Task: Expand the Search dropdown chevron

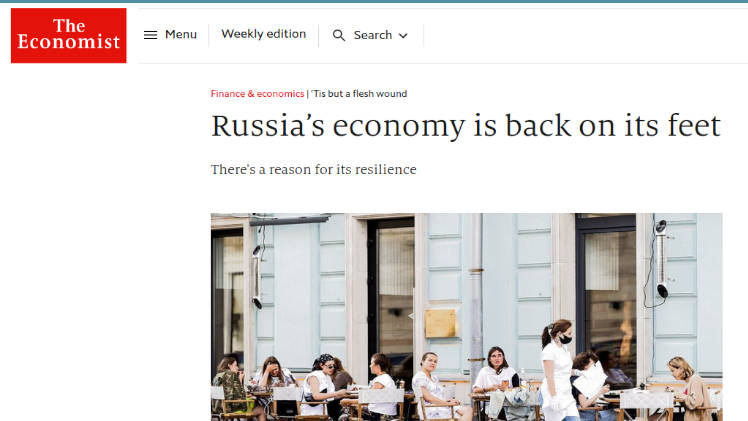Action: (403, 36)
